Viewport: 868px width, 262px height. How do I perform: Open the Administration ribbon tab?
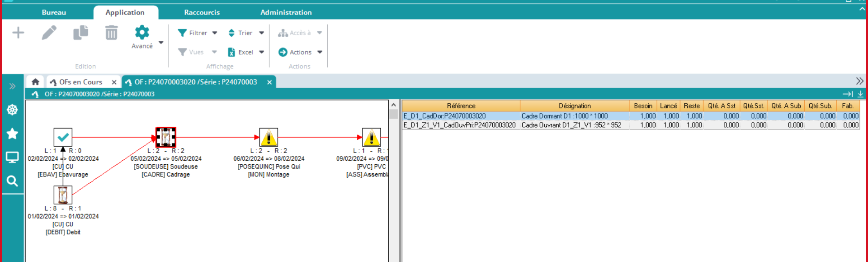click(x=286, y=12)
